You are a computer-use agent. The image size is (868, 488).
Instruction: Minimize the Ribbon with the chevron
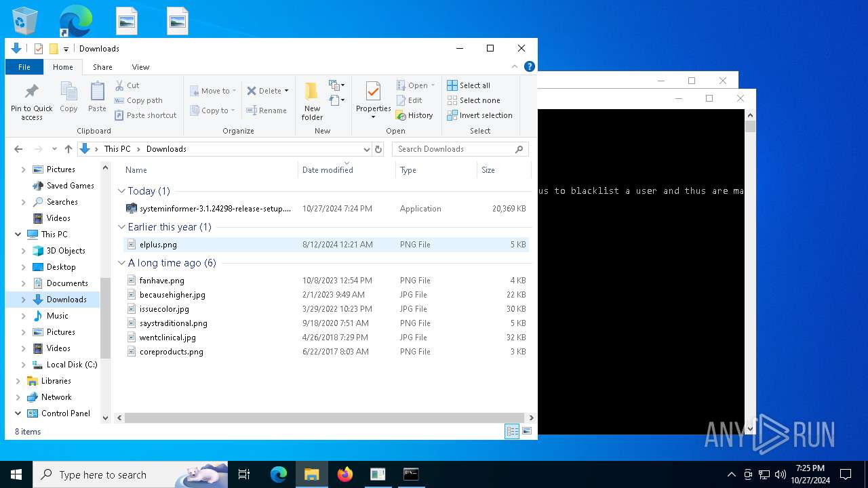click(515, 67)
